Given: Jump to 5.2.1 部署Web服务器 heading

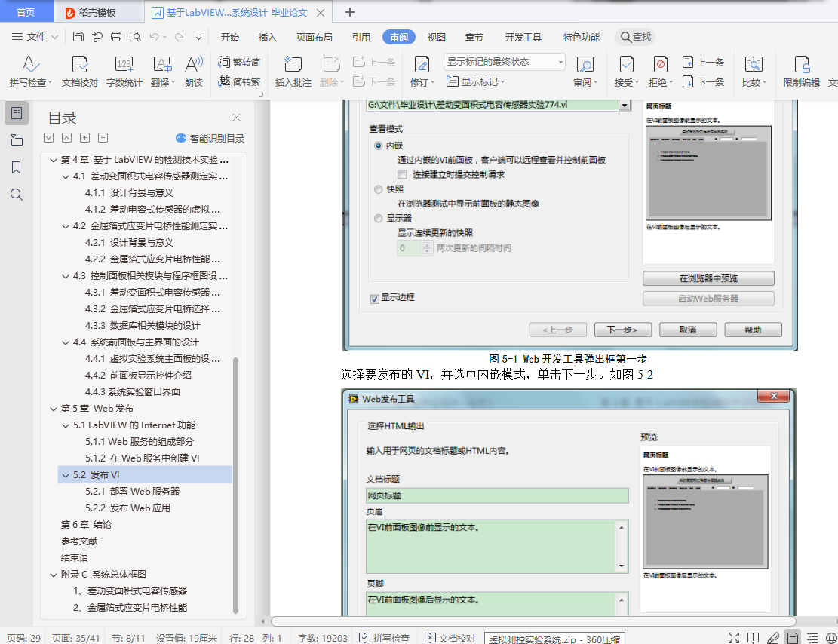Looking at the screenshot, I should (x=133, y=492).
